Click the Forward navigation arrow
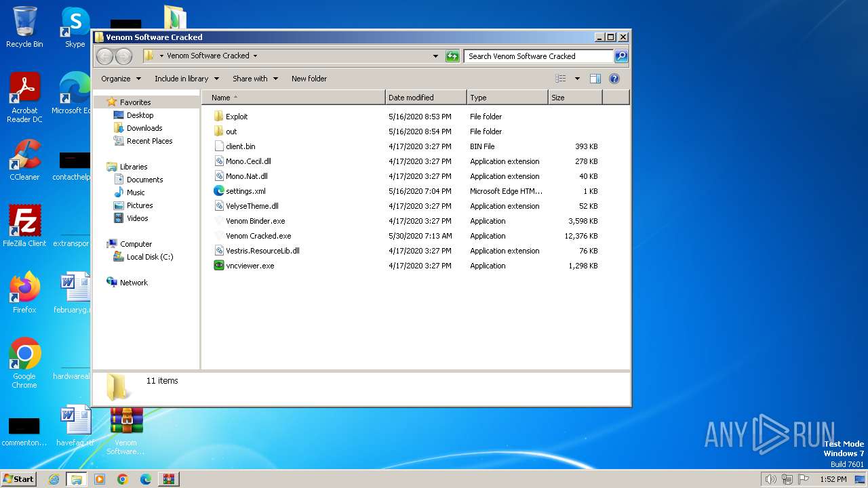This screenshot has width=868, height=488. 123,56
